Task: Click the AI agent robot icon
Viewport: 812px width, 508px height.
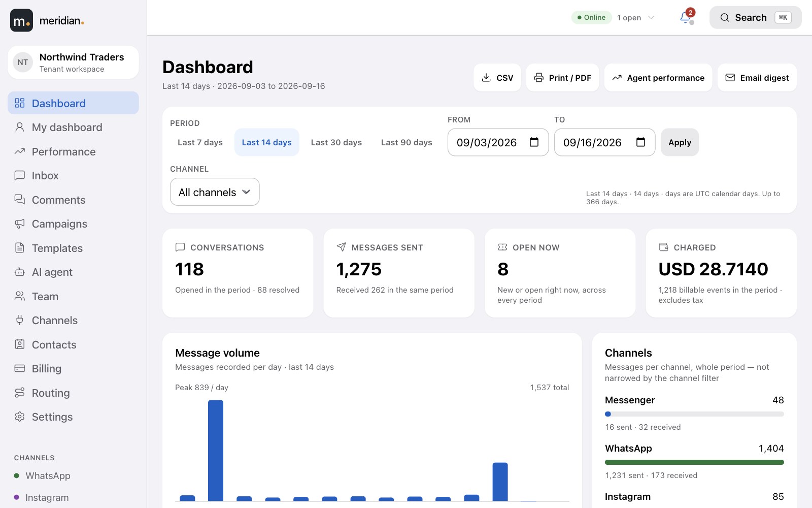Action: pos(20,272)
